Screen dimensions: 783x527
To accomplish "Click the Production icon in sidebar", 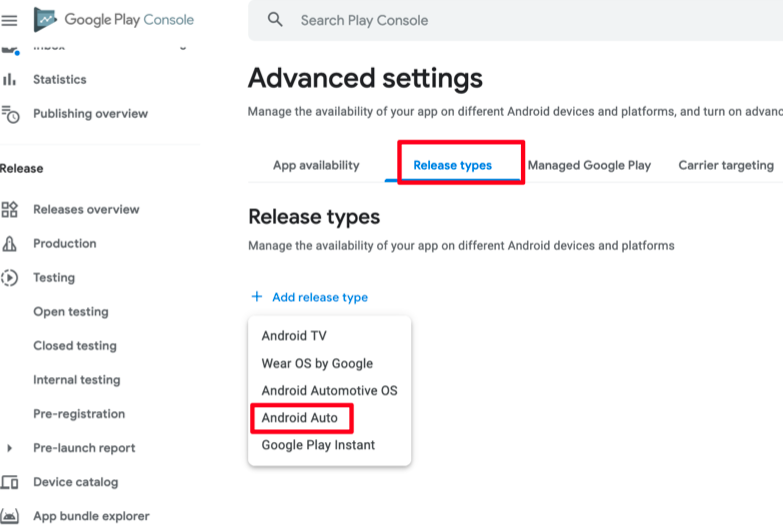I will (x=9, y=244).
